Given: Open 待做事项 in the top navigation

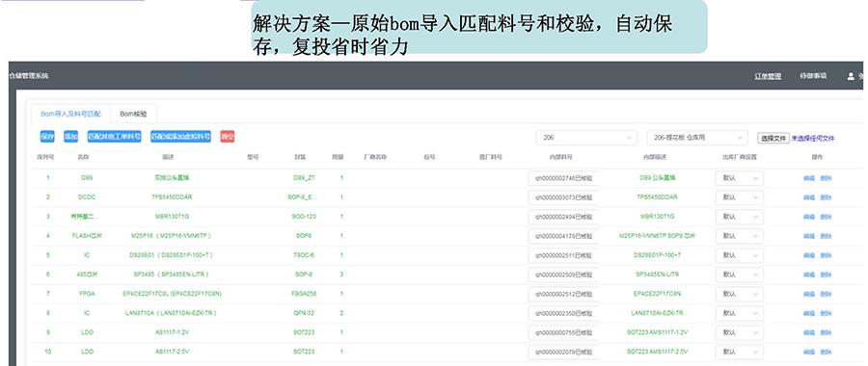Looking at the screenshot, I should 813,76.
